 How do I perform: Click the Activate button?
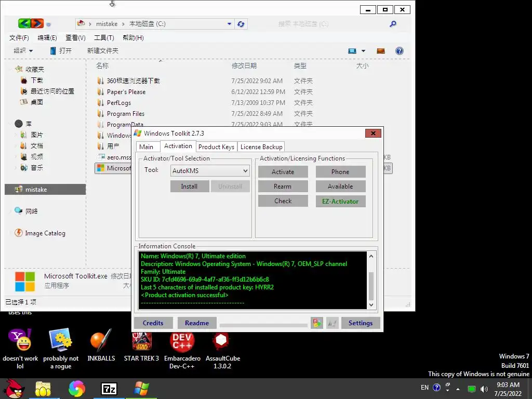point(283,171)
